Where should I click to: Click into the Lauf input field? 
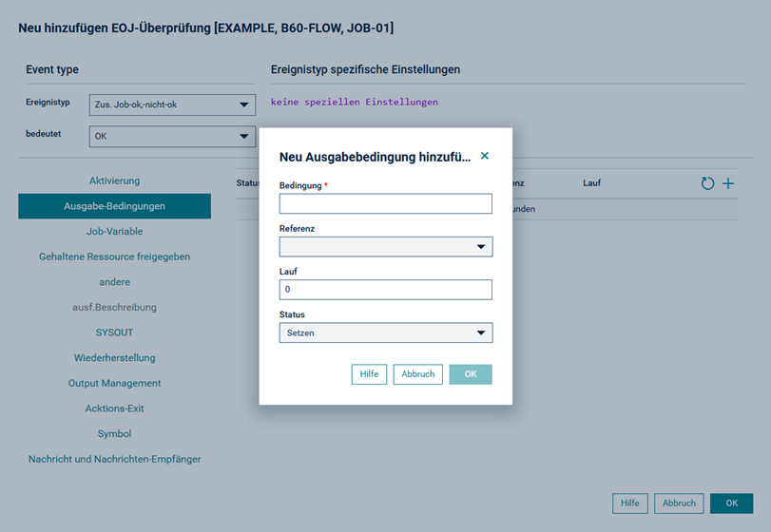click(x=386, y=290)
